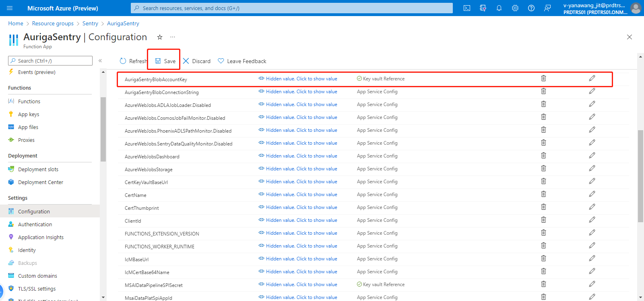Discard the configuration changes
This screenshot has width=644, height=301.
tap(197, 61)
